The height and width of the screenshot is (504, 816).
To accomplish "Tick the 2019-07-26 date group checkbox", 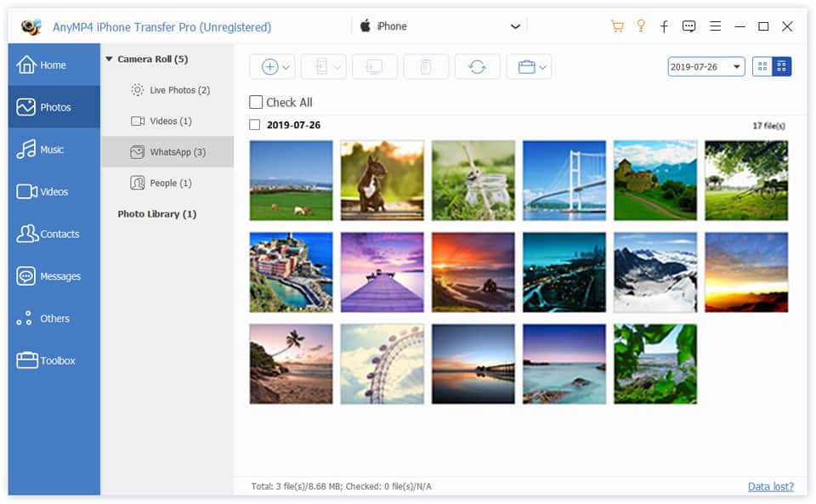I will pyautogui.click(x=256, y=125).
